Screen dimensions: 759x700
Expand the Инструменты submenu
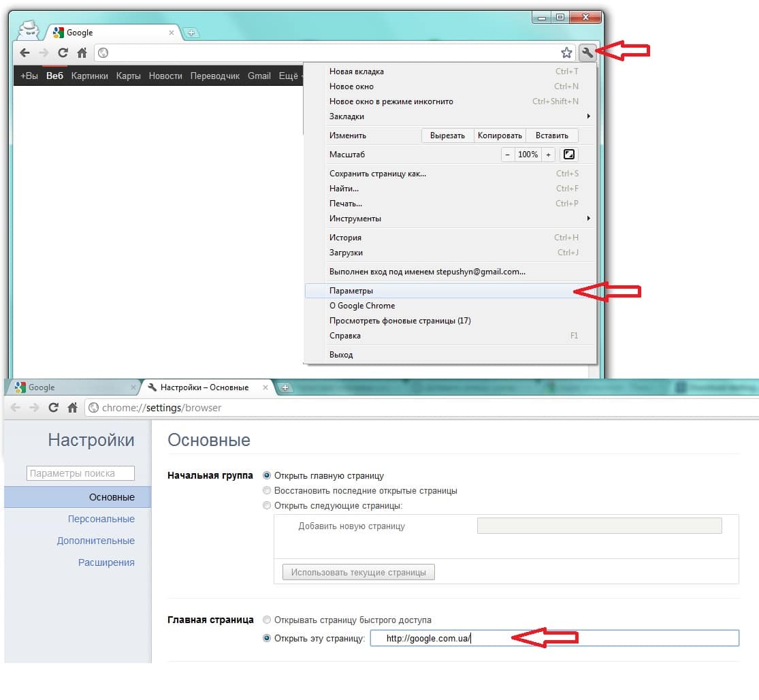tap(450, 219)
